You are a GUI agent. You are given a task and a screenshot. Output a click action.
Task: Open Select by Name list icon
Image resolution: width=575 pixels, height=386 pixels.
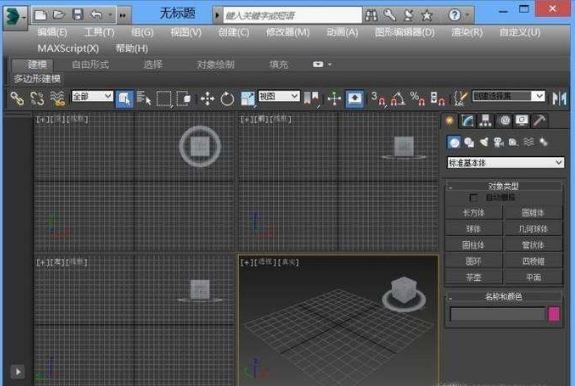[144, 98]
